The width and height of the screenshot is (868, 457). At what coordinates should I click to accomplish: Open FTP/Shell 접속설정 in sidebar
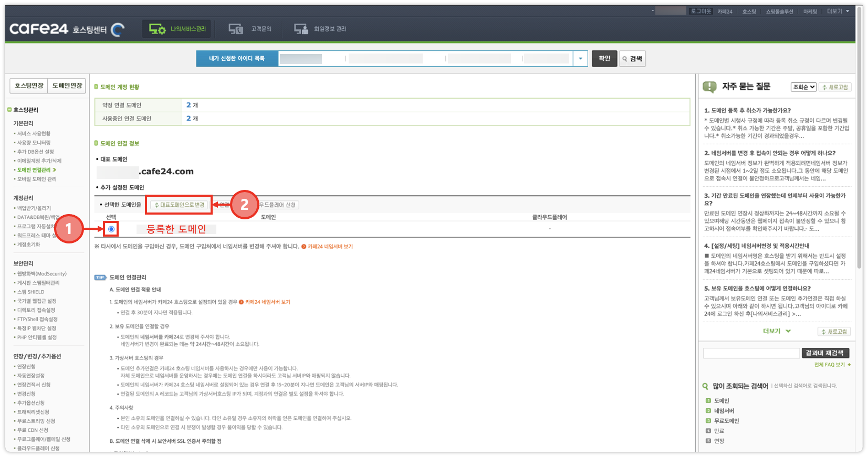click(x=37, y=319)
